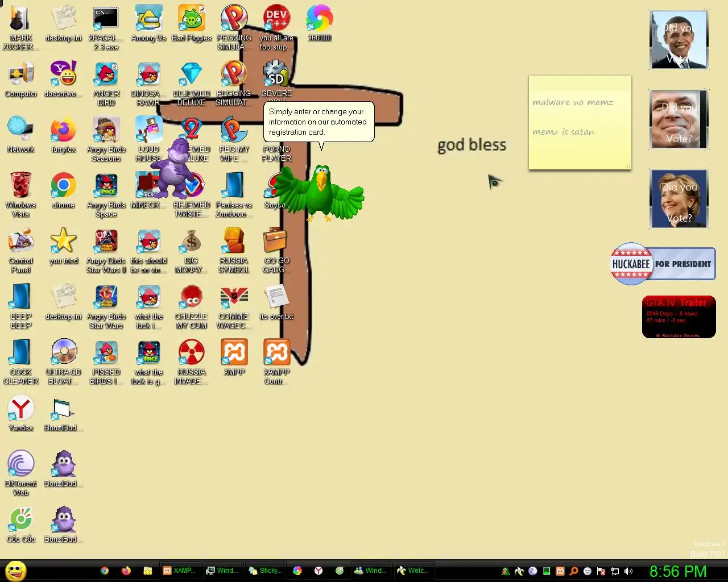Screen dimensions: 728x582
Task: Open the furryfox Firefox shortcut
Action: pos(64,134)
